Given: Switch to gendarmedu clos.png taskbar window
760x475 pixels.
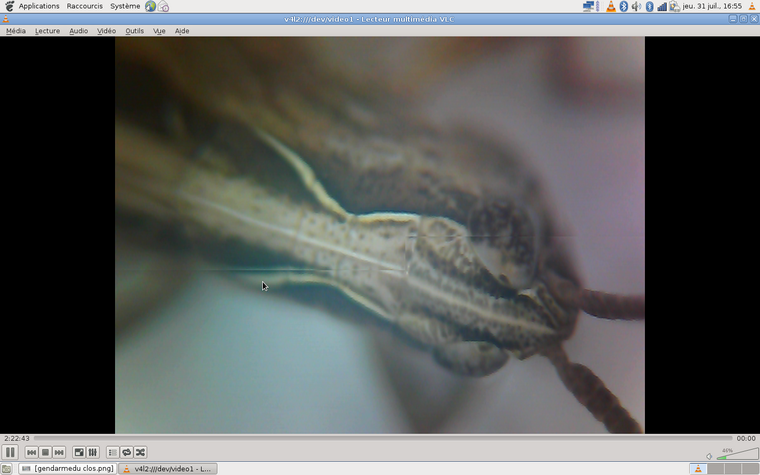Looking at the screenshot, I should click(x=67, y=468).
